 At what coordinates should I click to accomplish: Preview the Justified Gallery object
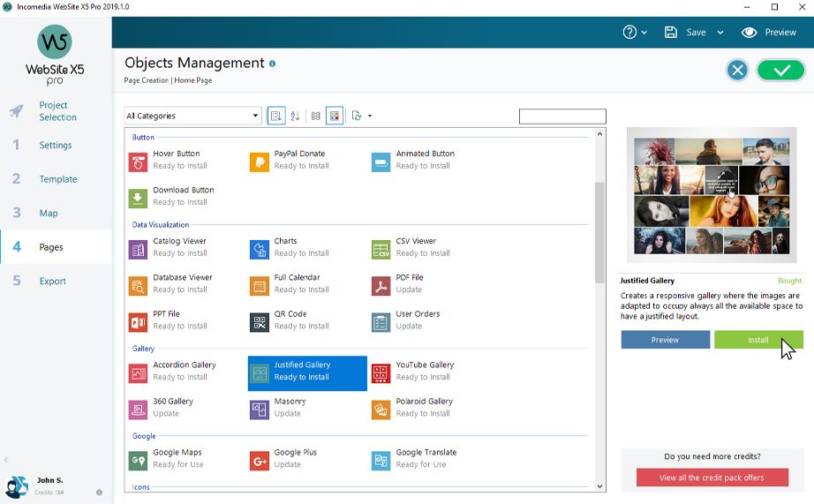665,340
